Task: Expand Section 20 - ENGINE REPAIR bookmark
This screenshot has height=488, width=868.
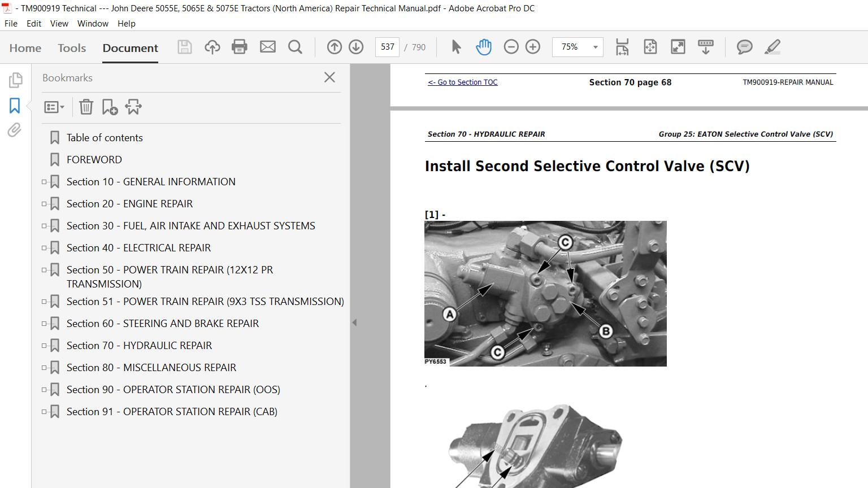Action: 44,204
